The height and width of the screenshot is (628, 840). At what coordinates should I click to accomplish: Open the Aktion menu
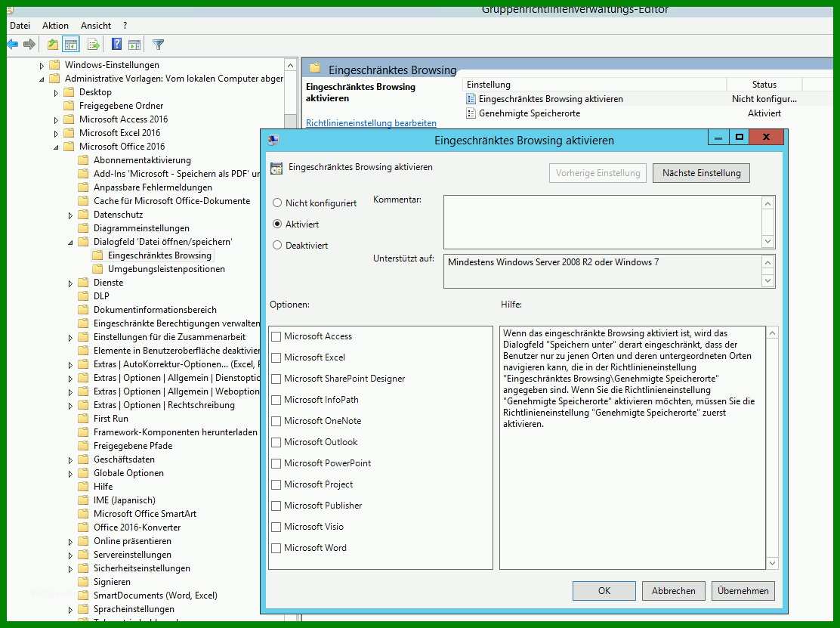pyautogui.click(x=55, y=25)
